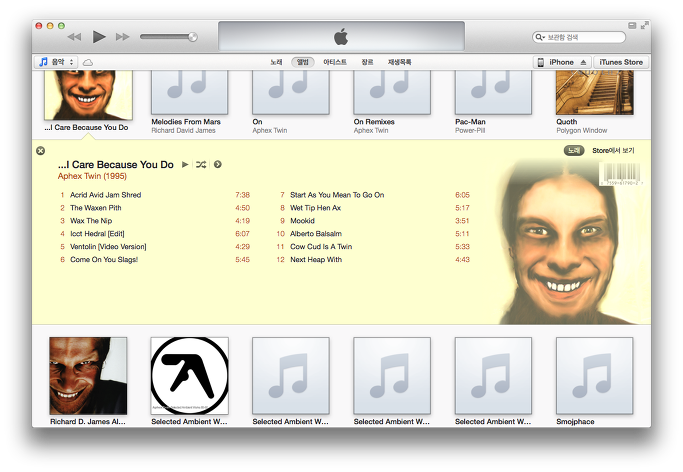683x472 pixels.
Task: Open the album with Aphex Twin logo cover
Action: [x=189, y=376]
